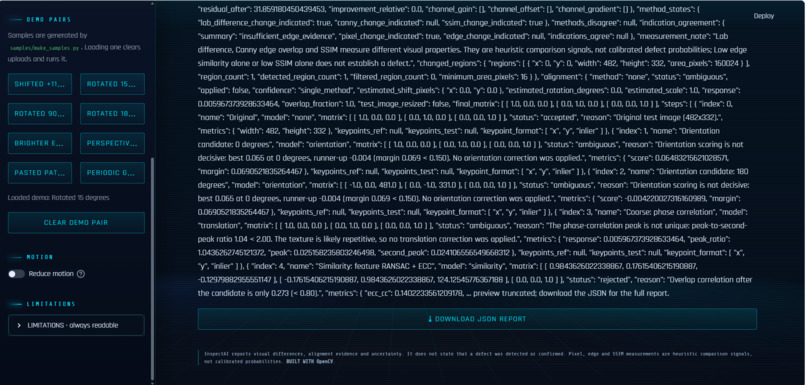Click the DEMO PAIRS heading
Image resolution: width=806 pixels, height=385 pixels.
pos(49,20)
